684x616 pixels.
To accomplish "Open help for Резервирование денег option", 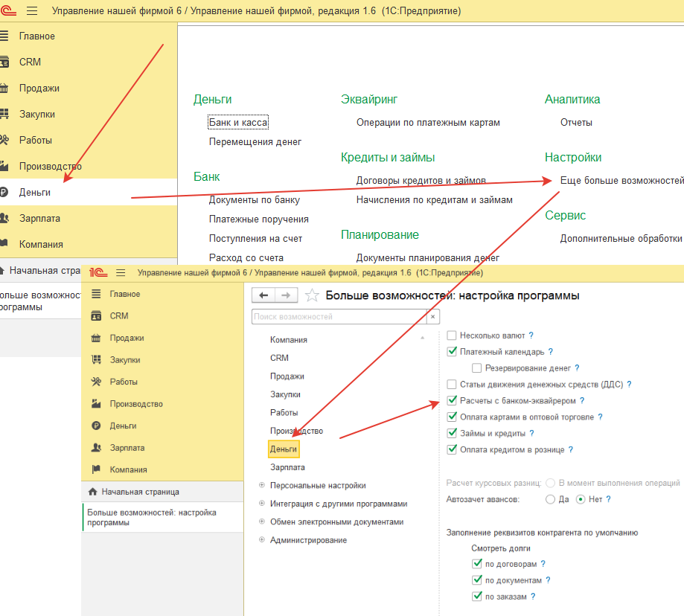I will [577, 368].
